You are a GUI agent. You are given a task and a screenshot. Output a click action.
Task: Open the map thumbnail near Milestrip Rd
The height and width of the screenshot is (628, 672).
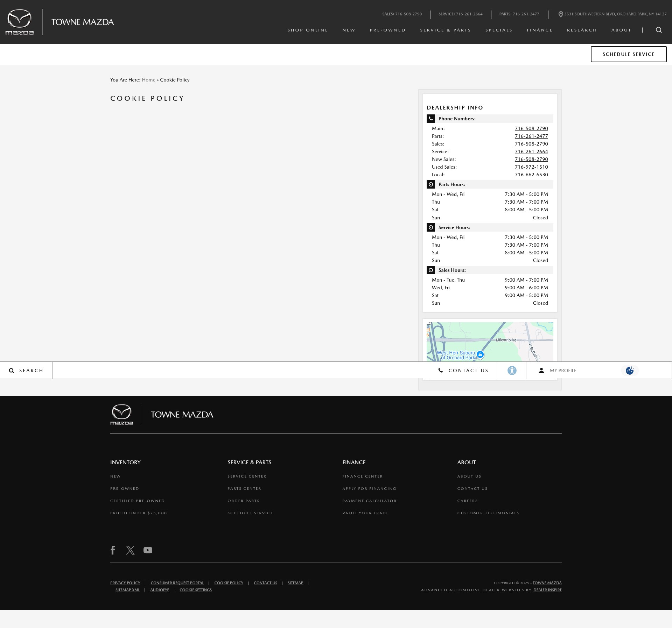tap(490, 342)
